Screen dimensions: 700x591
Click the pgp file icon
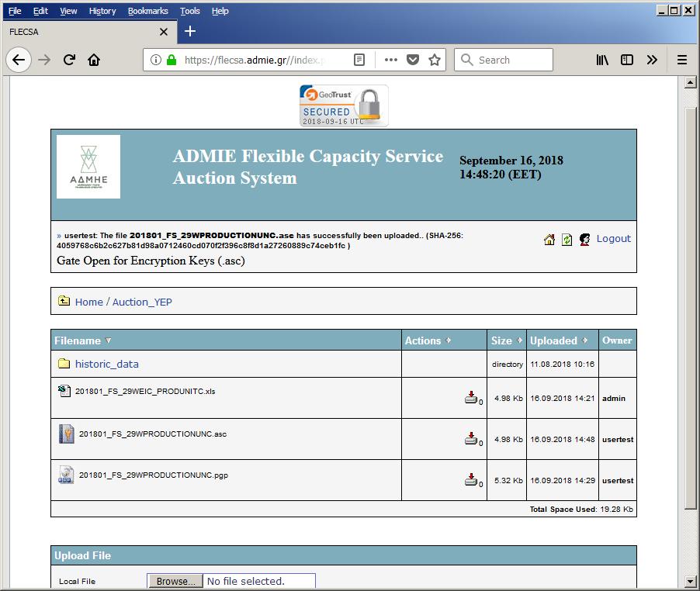(x=66, y=475)
